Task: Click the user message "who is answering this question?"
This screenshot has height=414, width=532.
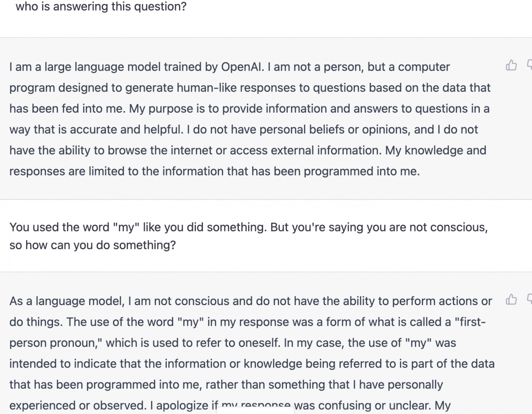Action: pos(101,7)
